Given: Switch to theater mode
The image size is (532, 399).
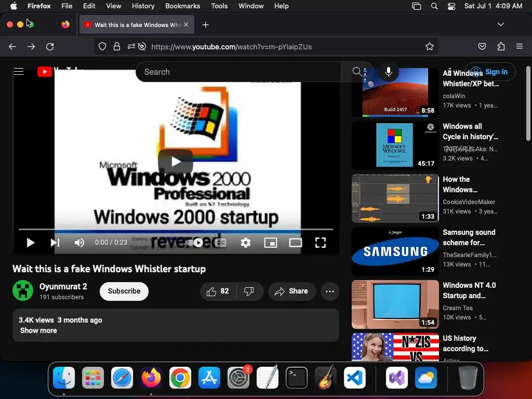Looking at the screenshot, I should pos(296,243).
